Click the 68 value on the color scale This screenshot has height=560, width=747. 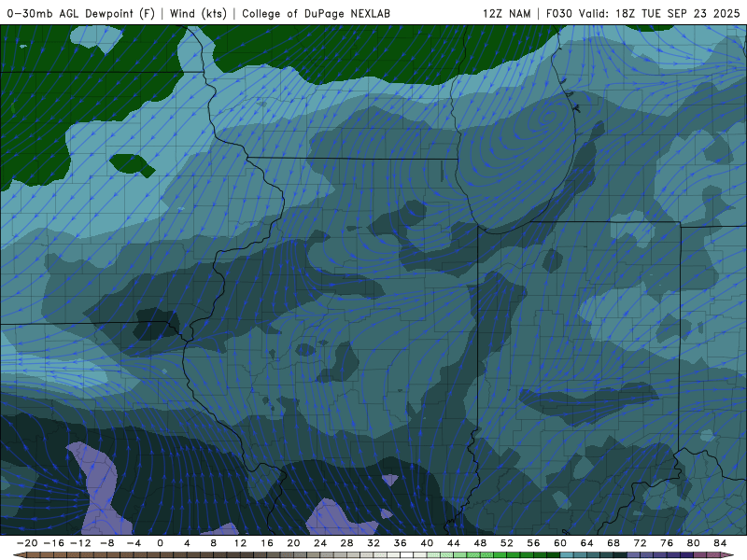[x=613, y=543]
